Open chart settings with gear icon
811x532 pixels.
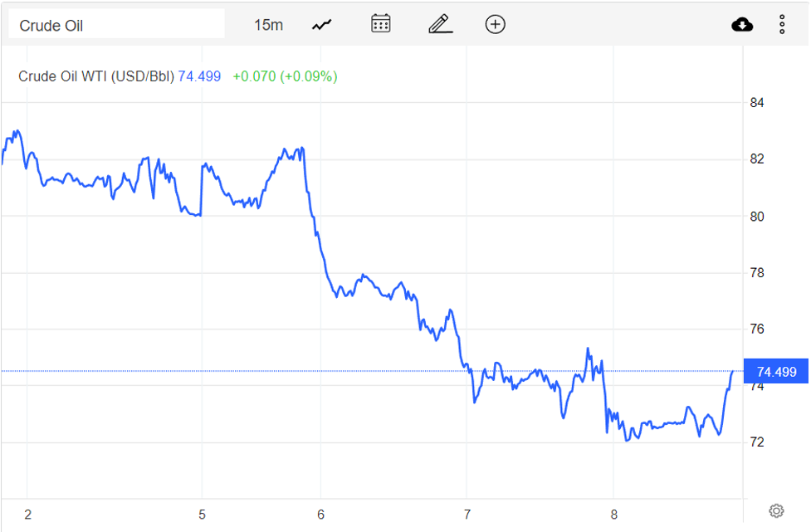tap(776, 510)
